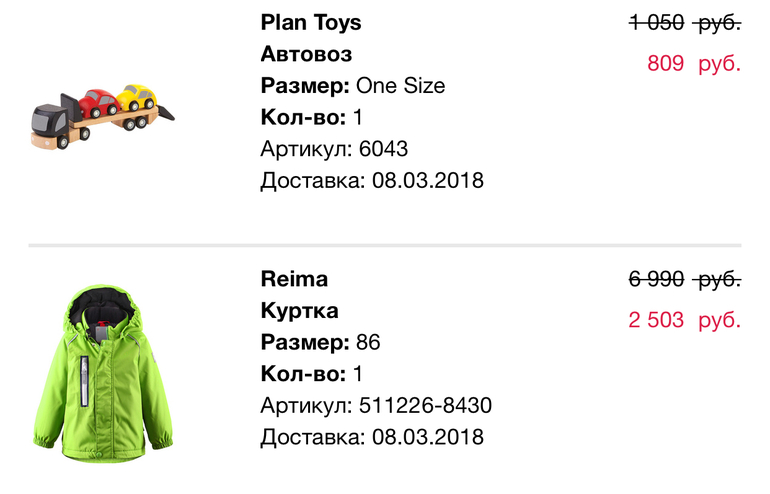Click the quantity line of the Куртка

click(x=311, y=375)
